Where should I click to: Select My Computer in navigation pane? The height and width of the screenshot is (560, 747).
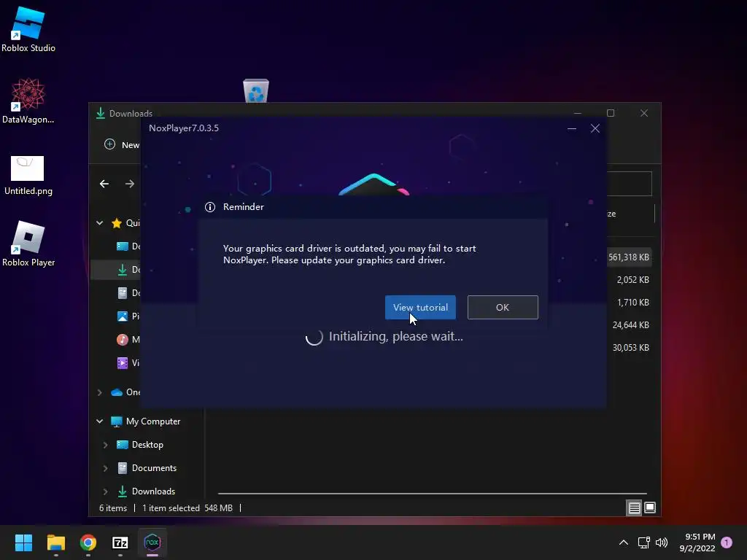click(145, 421)
